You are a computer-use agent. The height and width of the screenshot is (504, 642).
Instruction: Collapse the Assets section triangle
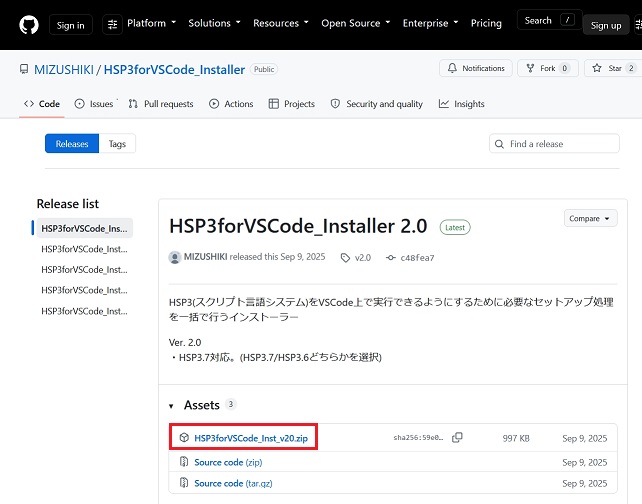tap(171, 406)
